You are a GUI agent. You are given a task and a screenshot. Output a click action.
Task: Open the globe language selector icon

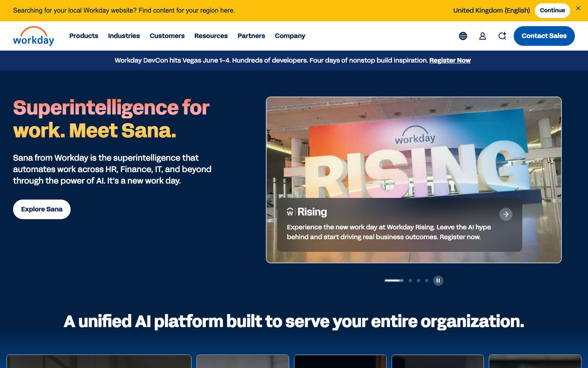pyautogui.click(x=463, y=36)
